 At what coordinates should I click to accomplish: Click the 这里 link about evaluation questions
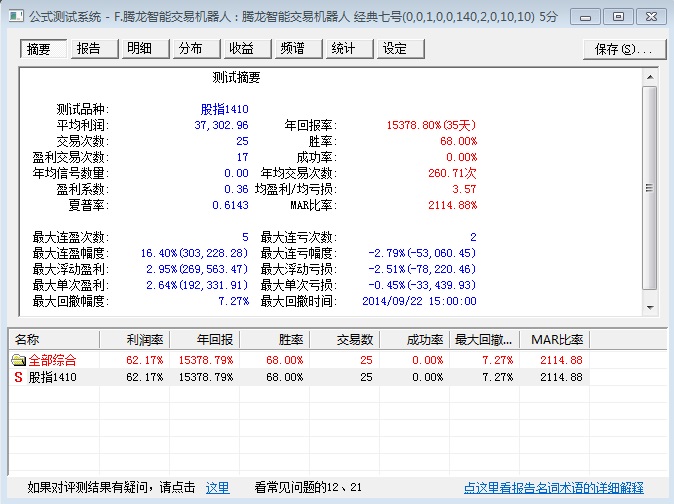pos(218,488)
